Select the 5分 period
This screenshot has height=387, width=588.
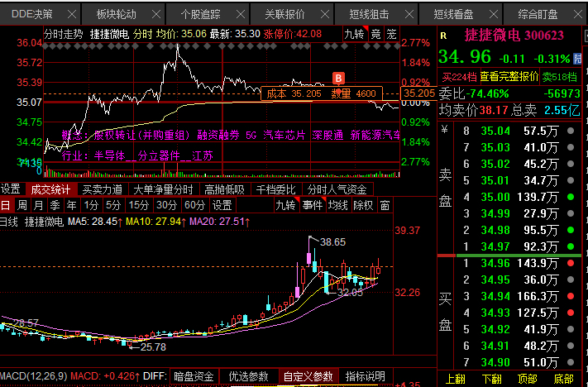(x=113, y=206)
